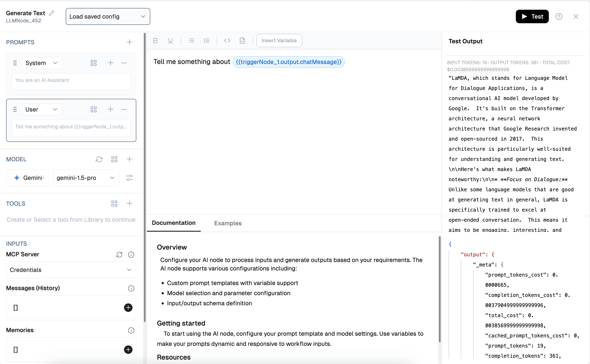Show info for Messages (History)
Screen dimensions: 590x364
point(131,288)
